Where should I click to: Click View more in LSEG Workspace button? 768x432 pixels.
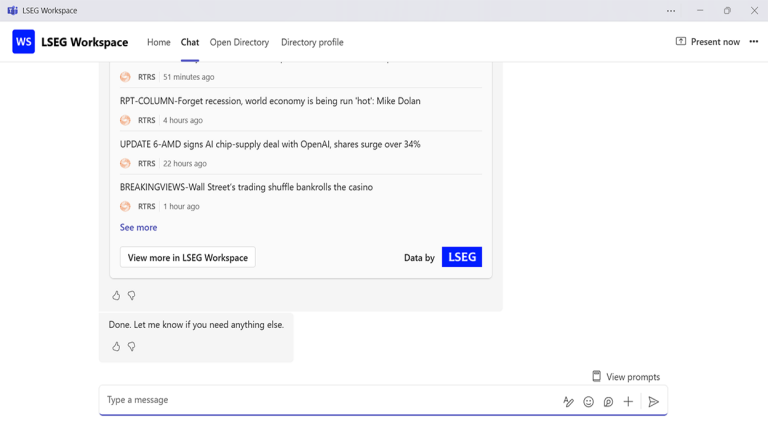pyautogui.click(x=188, y=257)
